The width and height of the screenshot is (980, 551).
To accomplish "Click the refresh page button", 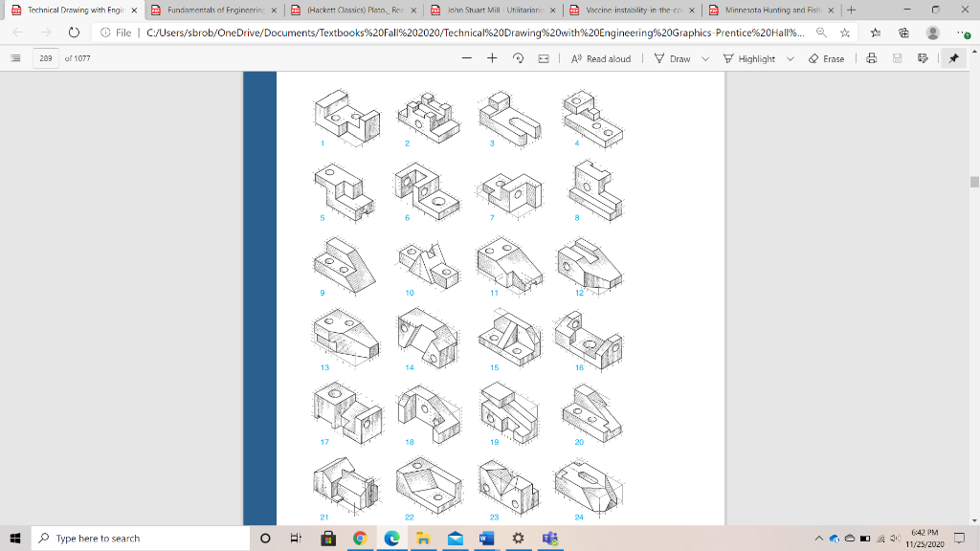I will point(73,31).
